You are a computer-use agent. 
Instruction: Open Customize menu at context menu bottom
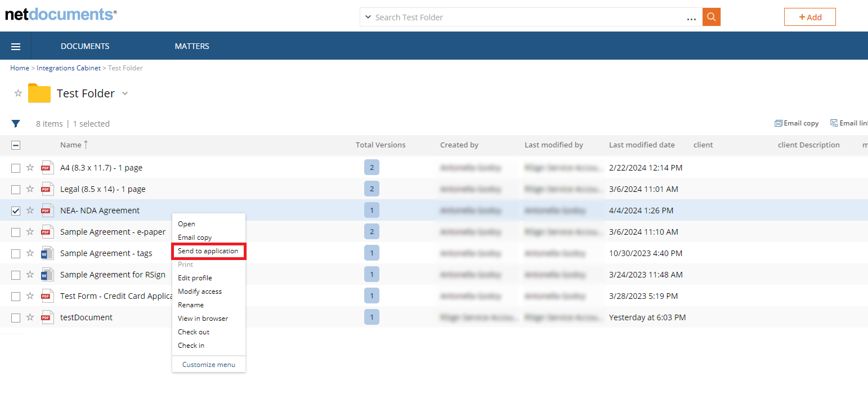pyautogui.click(x=209, y=365)
